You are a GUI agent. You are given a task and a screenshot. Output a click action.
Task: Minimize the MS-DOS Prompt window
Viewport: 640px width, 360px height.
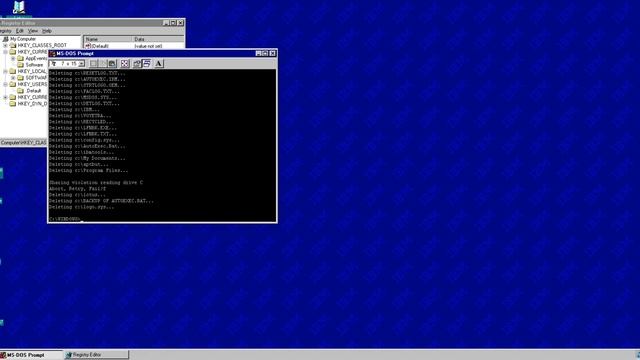258,53
